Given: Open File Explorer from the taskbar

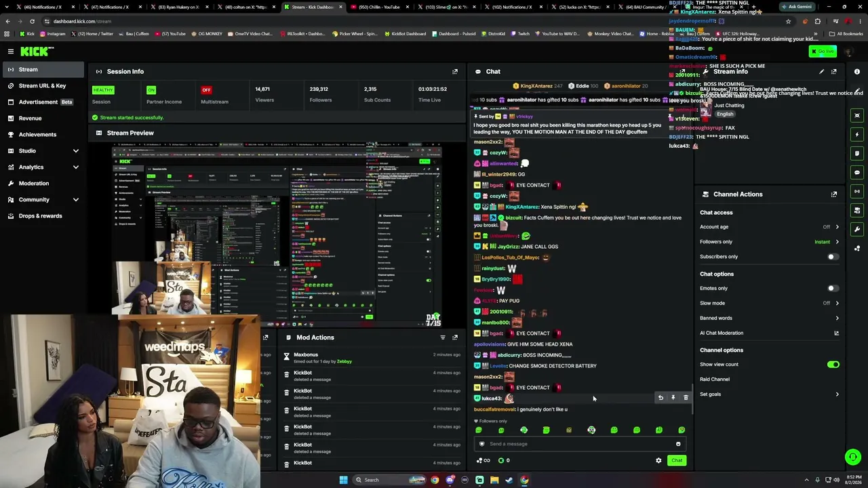Looking at the screenshot, I should pos(494,480).
